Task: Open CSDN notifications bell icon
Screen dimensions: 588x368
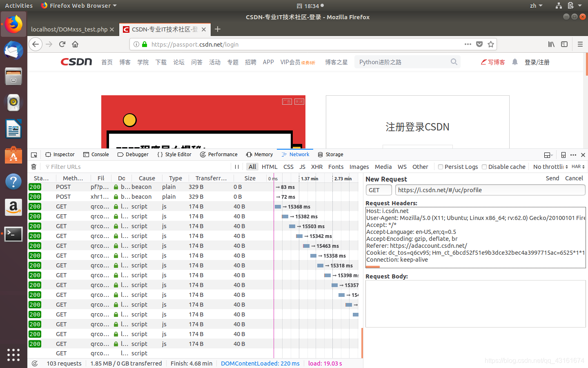Action: tap(515, 62)
